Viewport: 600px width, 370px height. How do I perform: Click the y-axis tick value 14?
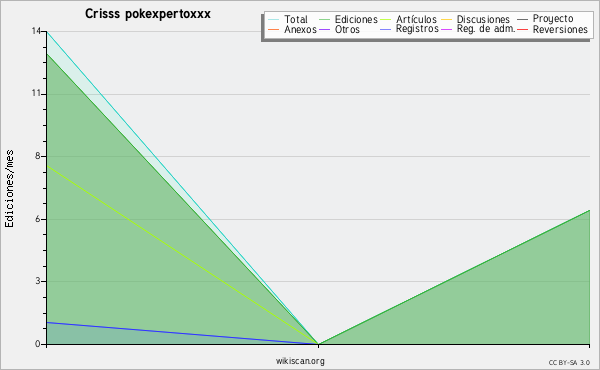[36, 31]
